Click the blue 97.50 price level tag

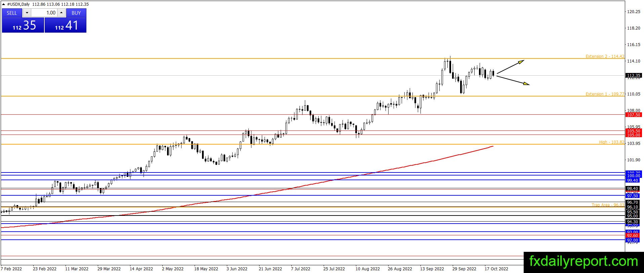pyautogui.click(x=633, y=196)
